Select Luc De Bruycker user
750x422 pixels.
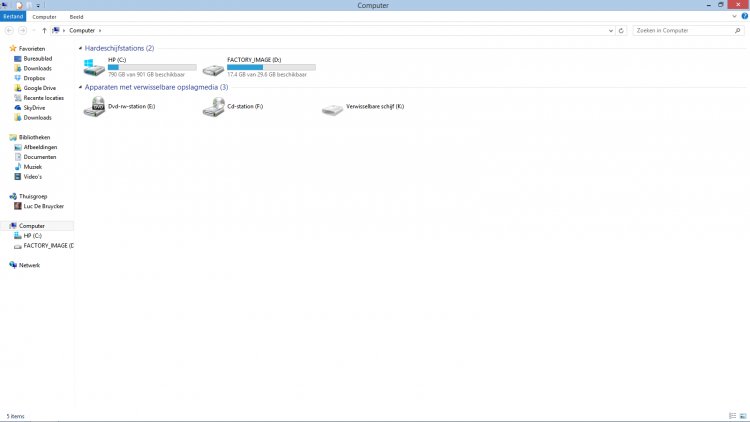[x=43, y=206]
